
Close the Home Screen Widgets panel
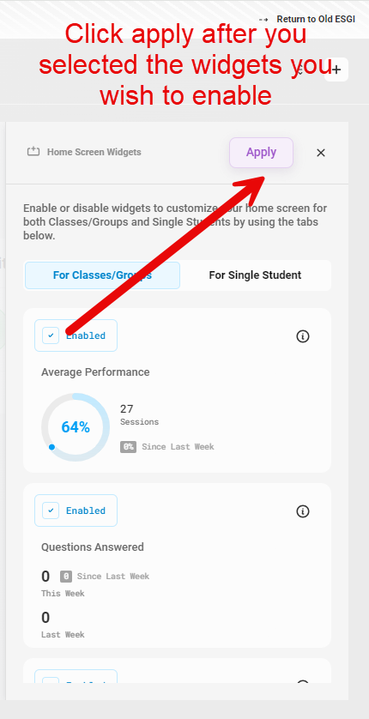point(321,153)
